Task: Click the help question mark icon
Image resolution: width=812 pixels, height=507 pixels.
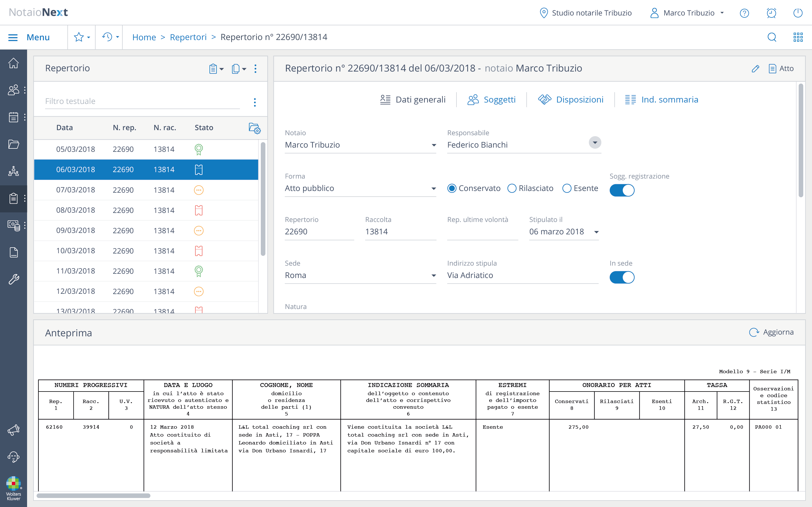Action: 744,13
